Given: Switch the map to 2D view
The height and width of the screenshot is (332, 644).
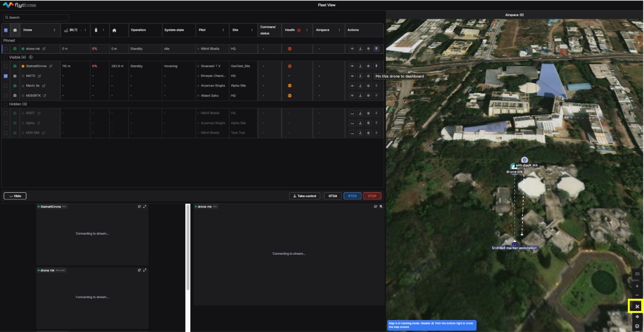Looking at the screenshot, I should (x=637, y=274).
